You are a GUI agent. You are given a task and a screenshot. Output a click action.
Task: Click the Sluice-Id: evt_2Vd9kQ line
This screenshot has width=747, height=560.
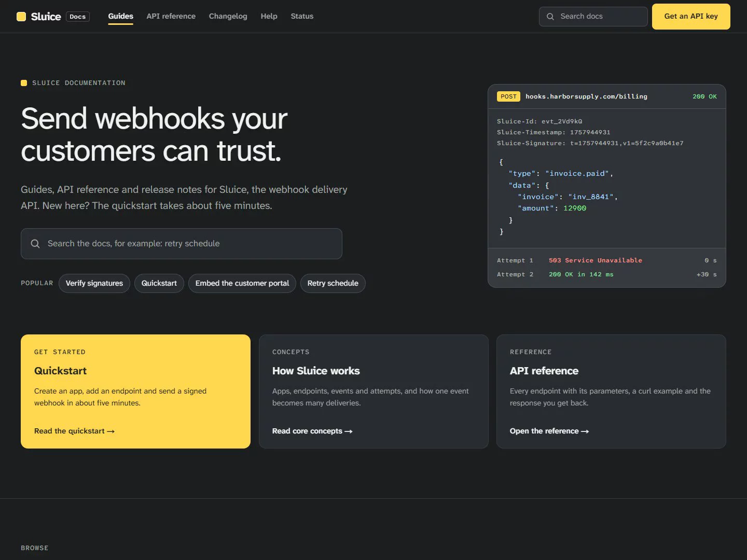point(539,121)
